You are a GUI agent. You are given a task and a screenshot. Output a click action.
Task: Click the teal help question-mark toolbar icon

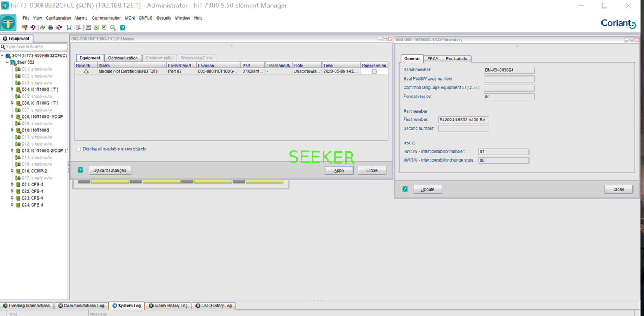pos(122,28)
